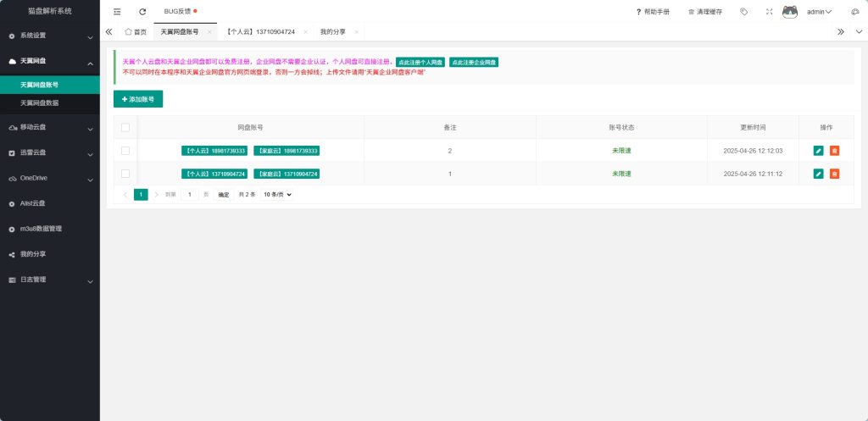Click the 添加账号 button
Screen dimensions: 868x421
click(138, 99)
